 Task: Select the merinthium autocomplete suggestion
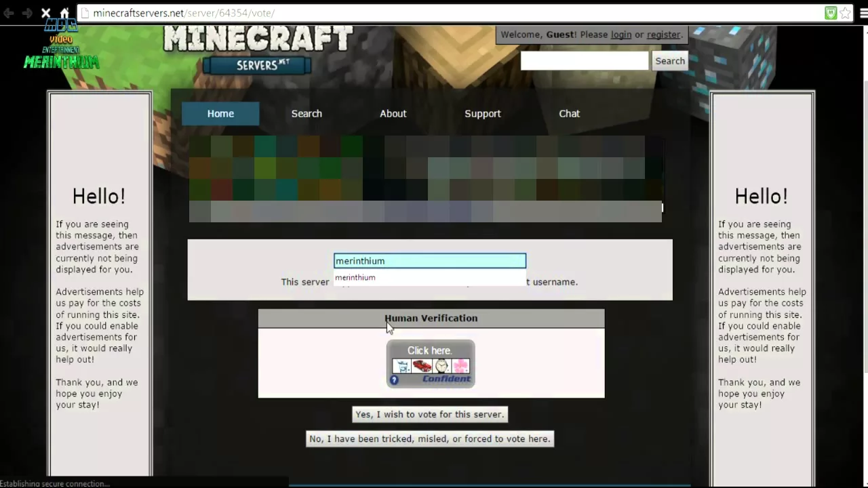(x=430, y=277)
